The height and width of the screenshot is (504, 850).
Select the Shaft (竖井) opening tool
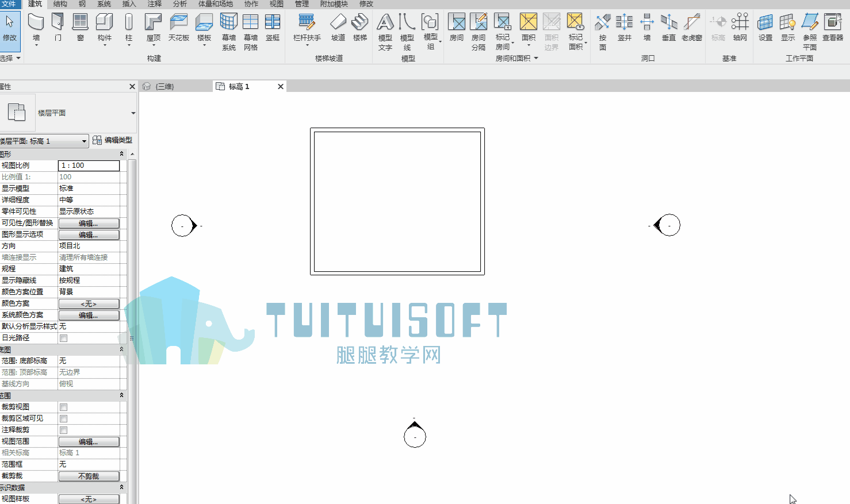(625, 28)
